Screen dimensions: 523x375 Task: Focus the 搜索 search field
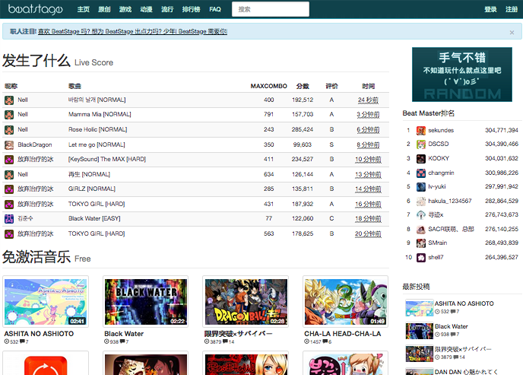coord(271,9)
